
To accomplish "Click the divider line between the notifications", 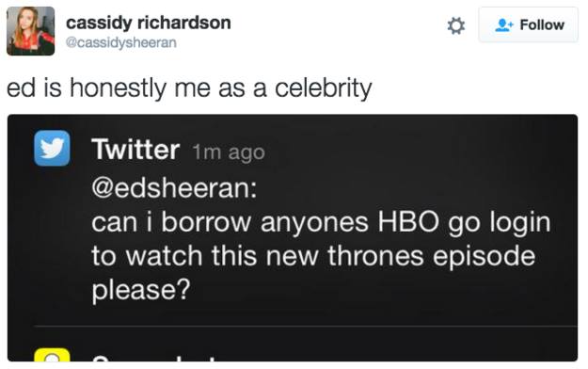I will click(x=306, y=327).
